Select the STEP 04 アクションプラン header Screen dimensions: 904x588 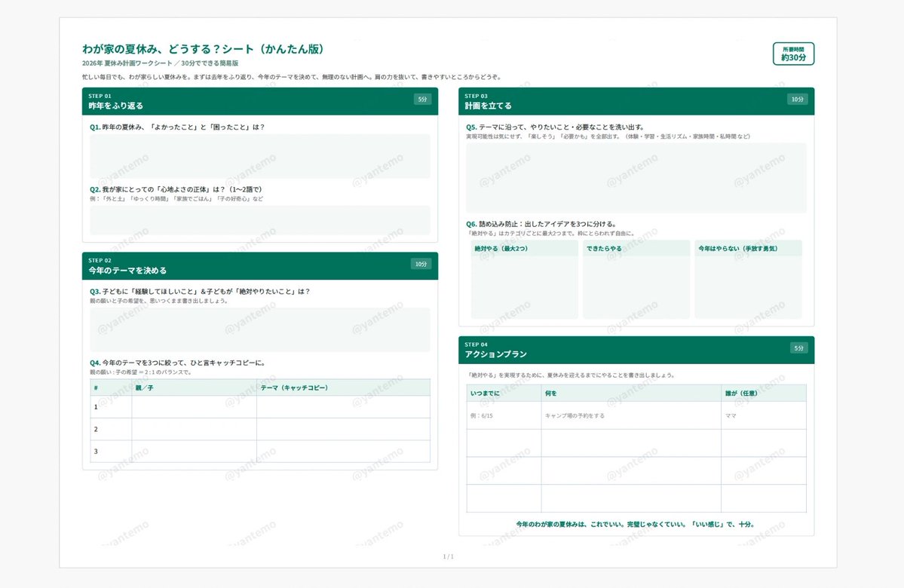(x=636, y=350)
